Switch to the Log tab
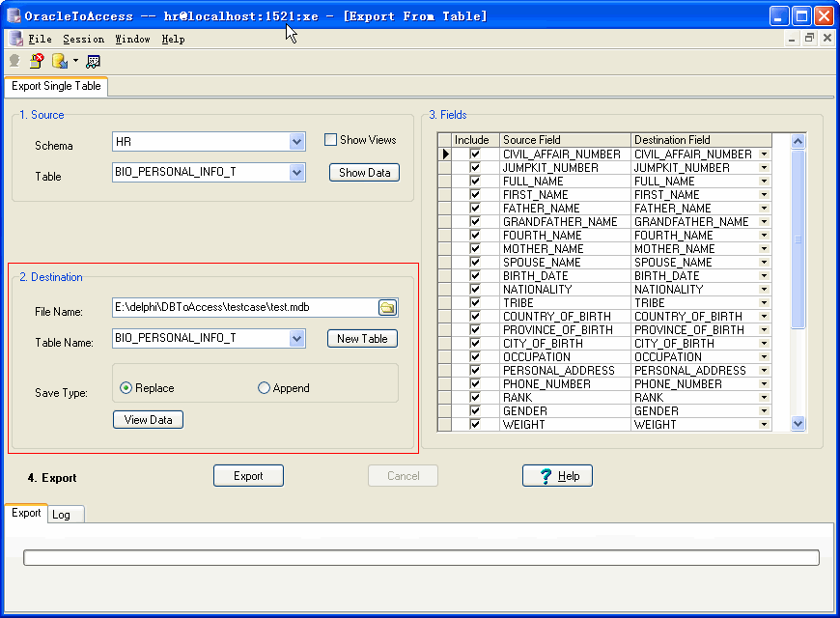The image size is (840, 618). [x=66, y=515]
